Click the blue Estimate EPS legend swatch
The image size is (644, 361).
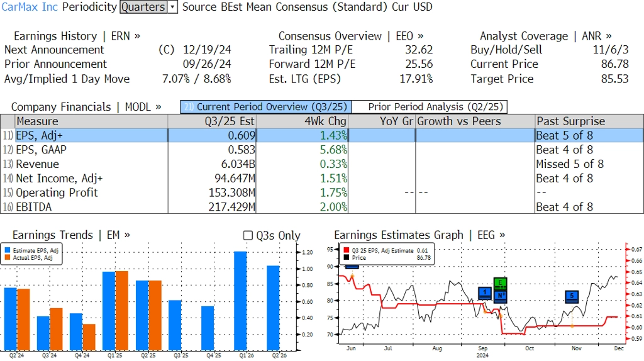pyautogui.click(x=8, y=250)
